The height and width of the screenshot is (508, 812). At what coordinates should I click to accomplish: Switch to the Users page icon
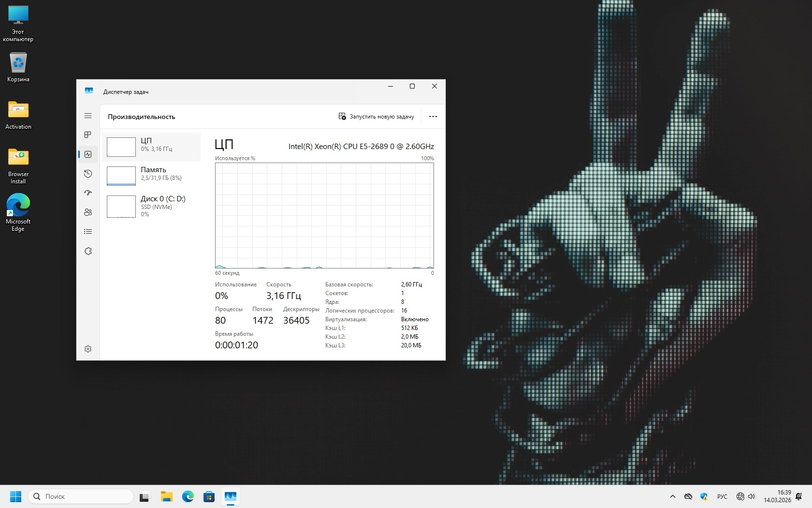[88, 212]
